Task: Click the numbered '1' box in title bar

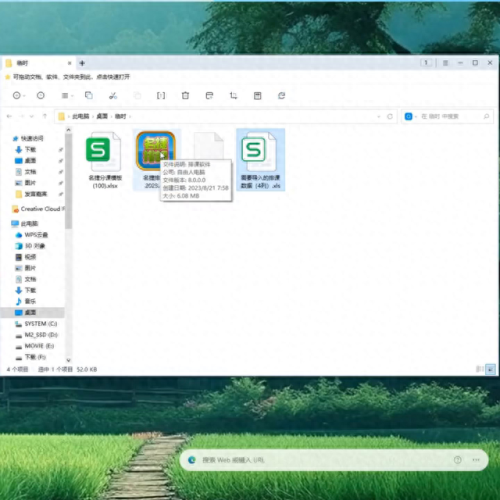Action: [426, 62]
